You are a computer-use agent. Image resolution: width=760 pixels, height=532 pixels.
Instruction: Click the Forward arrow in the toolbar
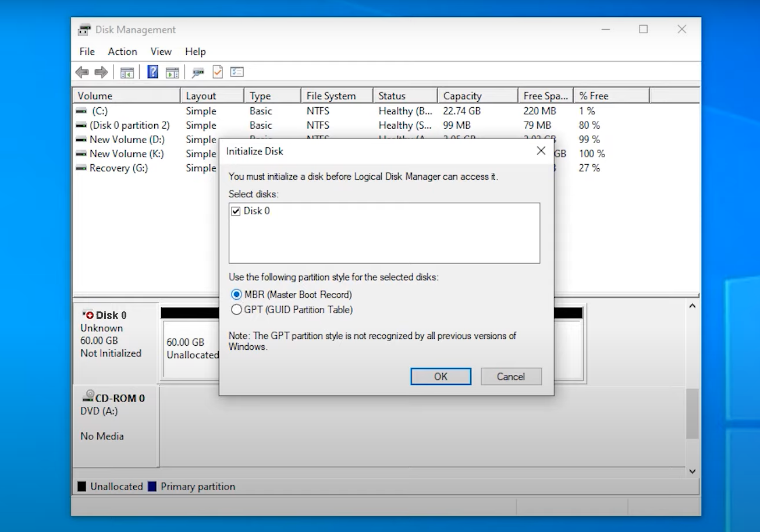tap(101, 72)
